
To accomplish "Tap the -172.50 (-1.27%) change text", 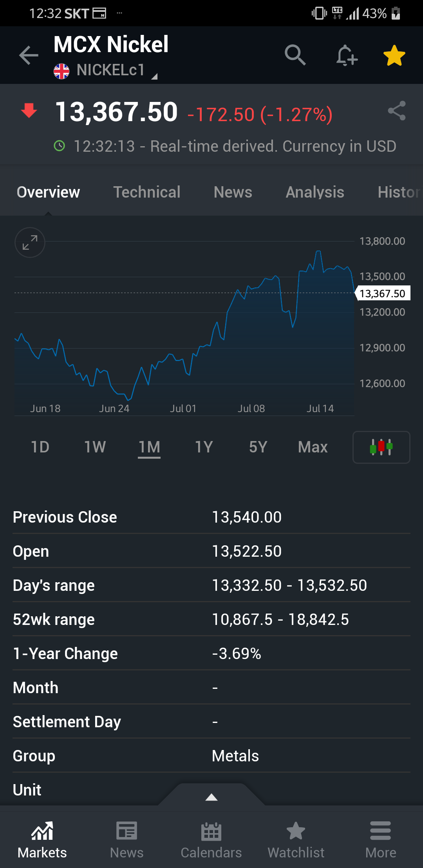I will (x=260, y=114).
